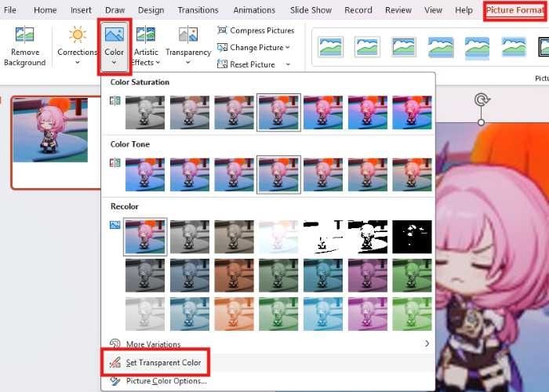549x392 pixels.
Task: Click the Compress Pictures icon
Action: click(x=222, y=31)
